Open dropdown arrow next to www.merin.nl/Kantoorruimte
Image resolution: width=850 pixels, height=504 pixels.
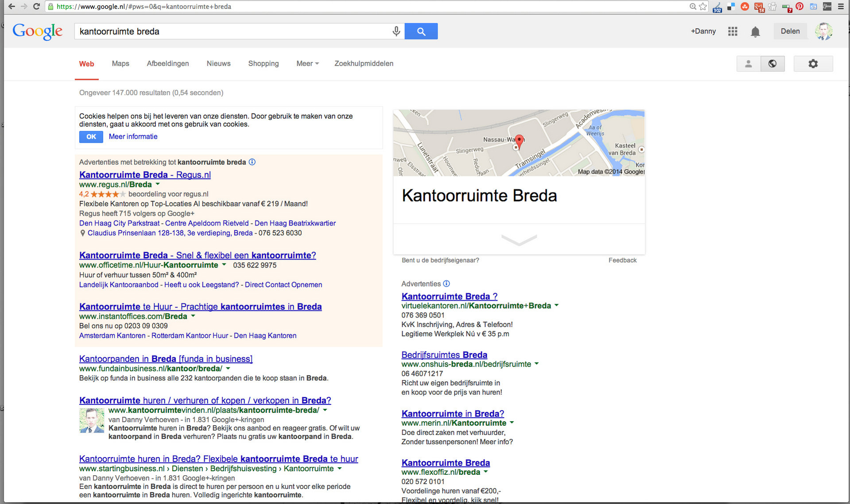pos(512,423)
